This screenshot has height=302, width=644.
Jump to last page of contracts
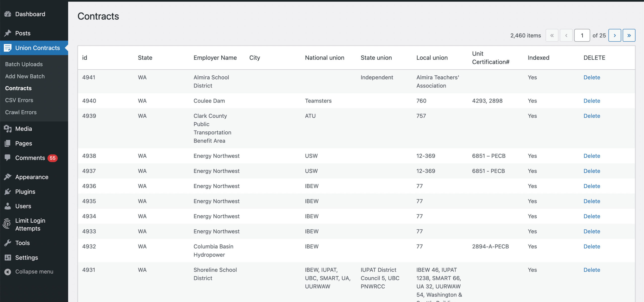[629, 35]
